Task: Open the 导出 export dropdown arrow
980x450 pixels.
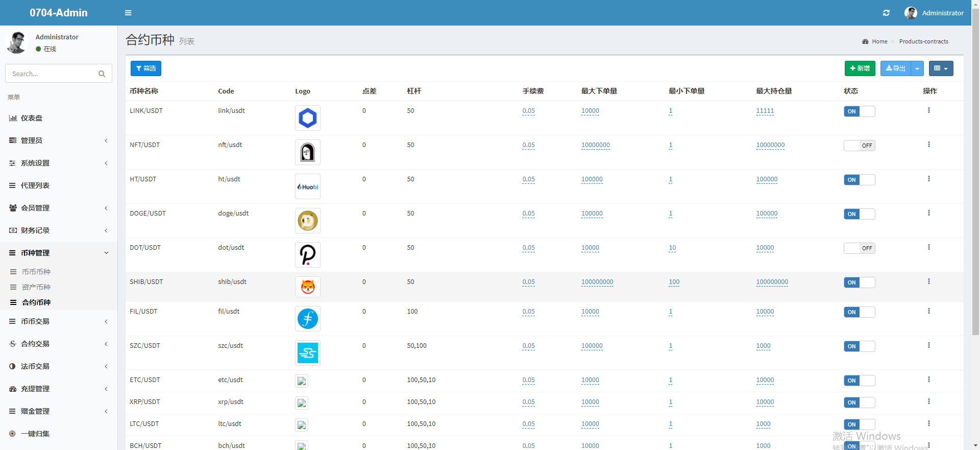Action: point(917,68)
